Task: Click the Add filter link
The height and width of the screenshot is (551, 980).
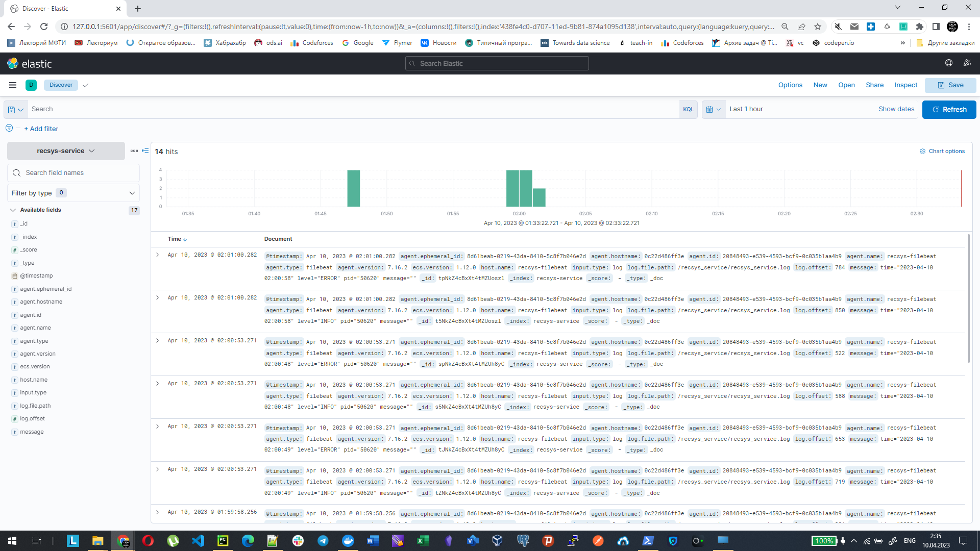Action: click(41, 129)
